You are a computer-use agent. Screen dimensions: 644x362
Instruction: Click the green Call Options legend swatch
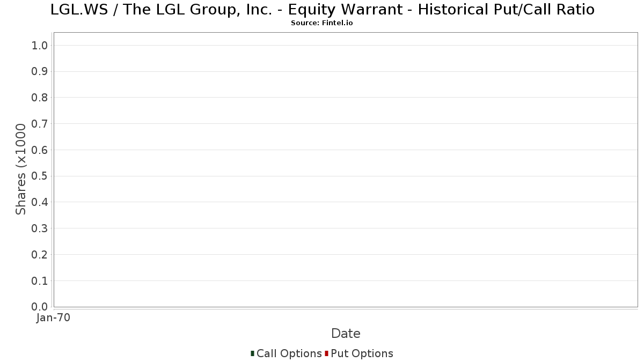(252, 353)
